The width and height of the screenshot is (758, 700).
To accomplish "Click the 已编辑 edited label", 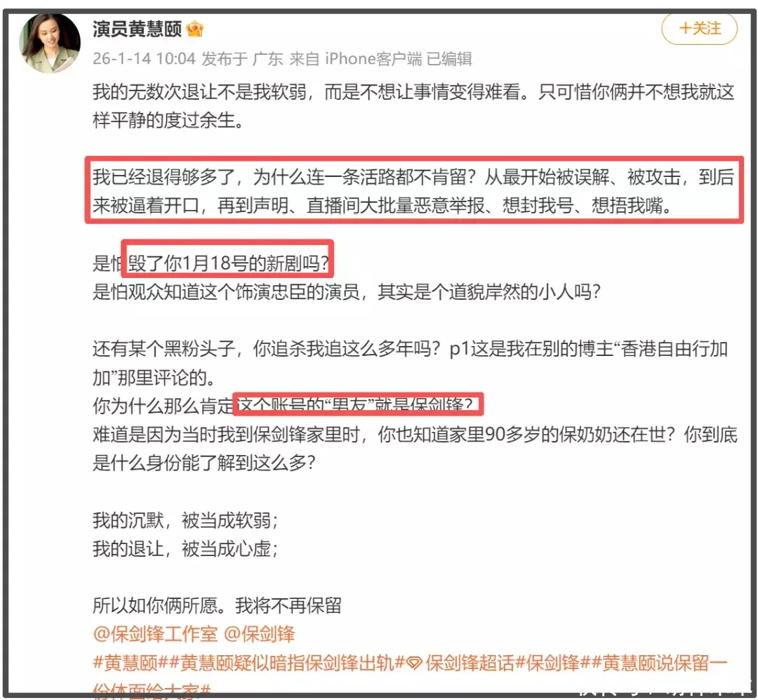I will (x=450, y=58).
